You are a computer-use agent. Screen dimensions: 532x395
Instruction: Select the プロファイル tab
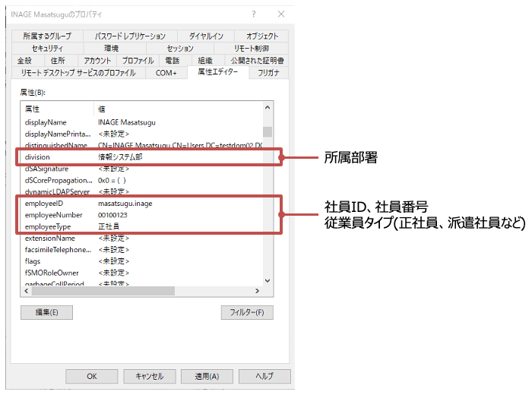138,60
